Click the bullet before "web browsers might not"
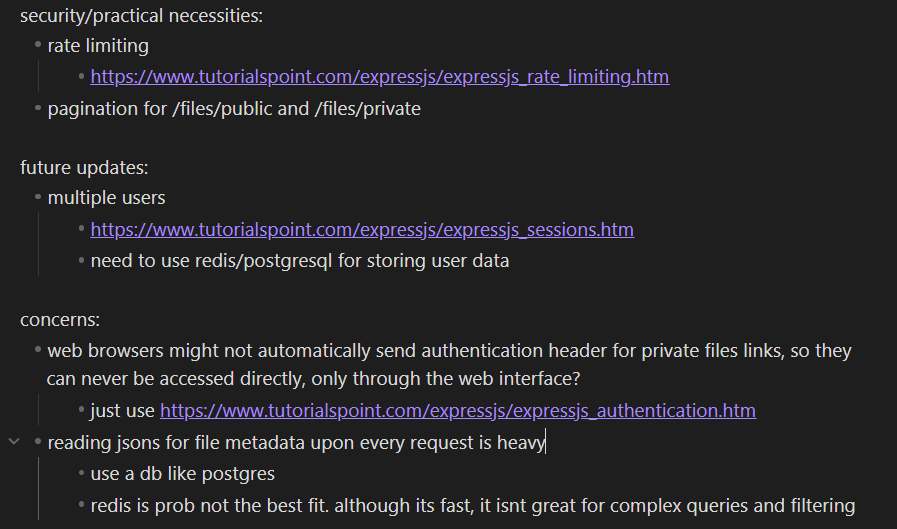This screenshot has width=897, height=529. pyautogui.click(x=38, y=351)
